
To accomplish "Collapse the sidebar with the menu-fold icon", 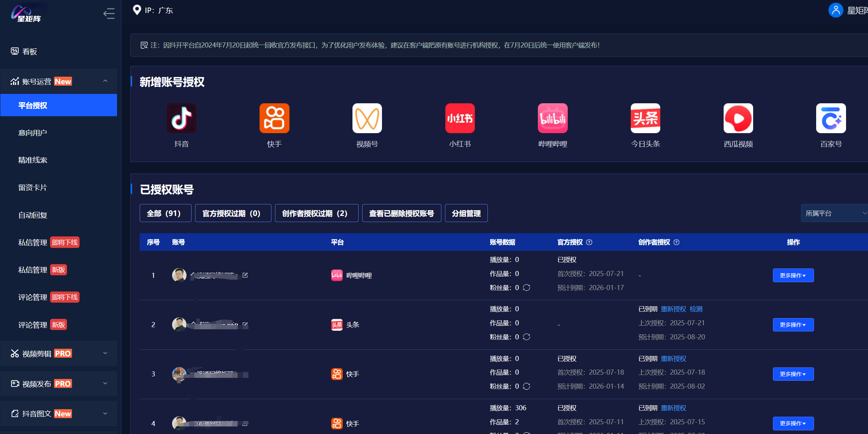I will point(109,14).
